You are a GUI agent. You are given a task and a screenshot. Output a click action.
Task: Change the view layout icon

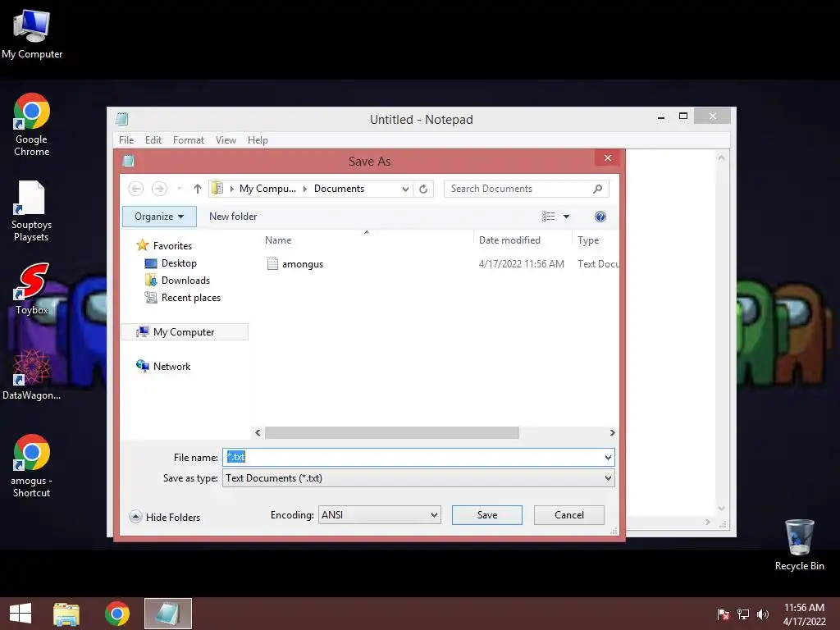(548, 217)
